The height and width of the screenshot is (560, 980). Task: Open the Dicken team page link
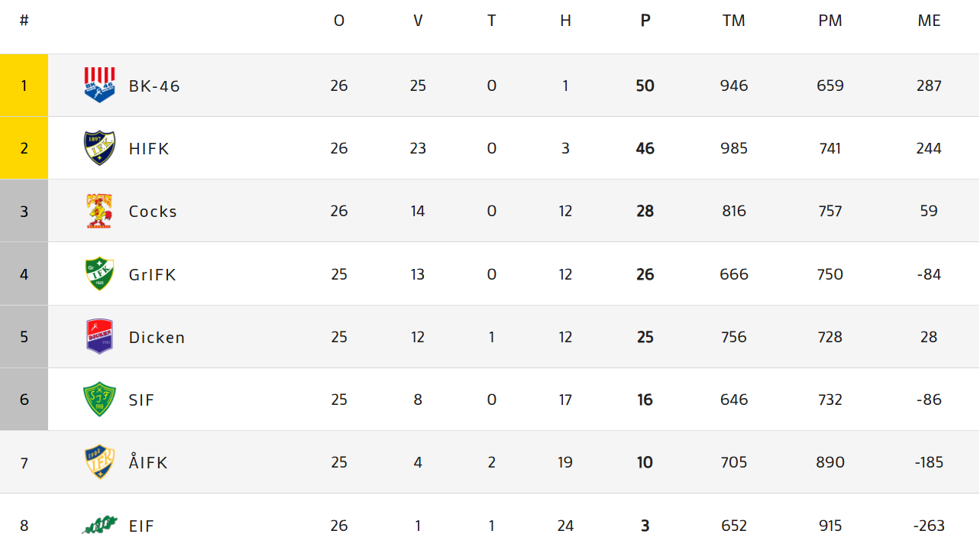click(x=157, y=337)
